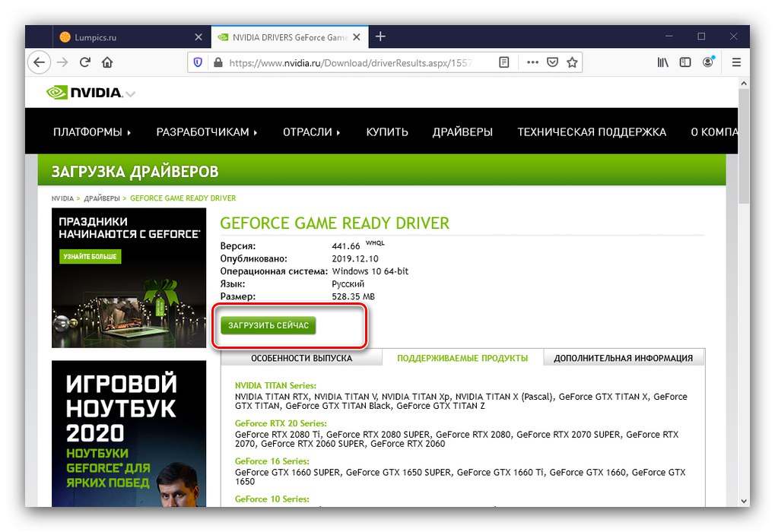Open the О КОМПА... menu item
775x532 pixels.
[x=714, y=132]
